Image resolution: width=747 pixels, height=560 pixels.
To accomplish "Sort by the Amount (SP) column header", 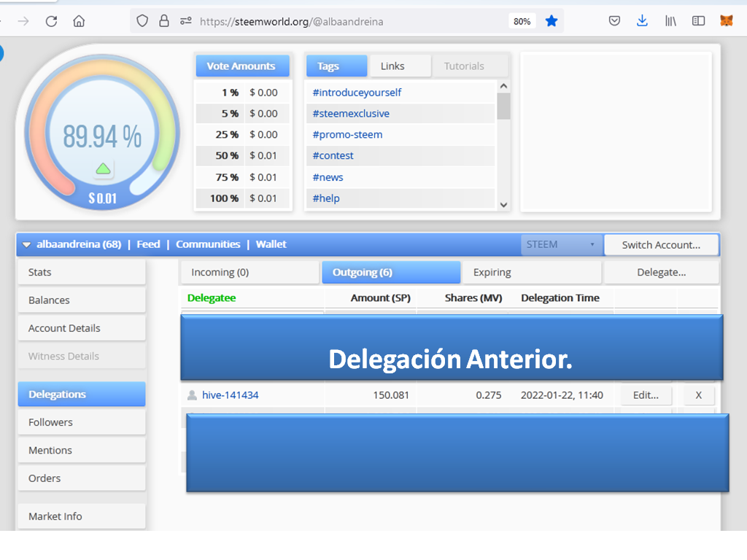I will pyautogui.click(x=381, y=298).
